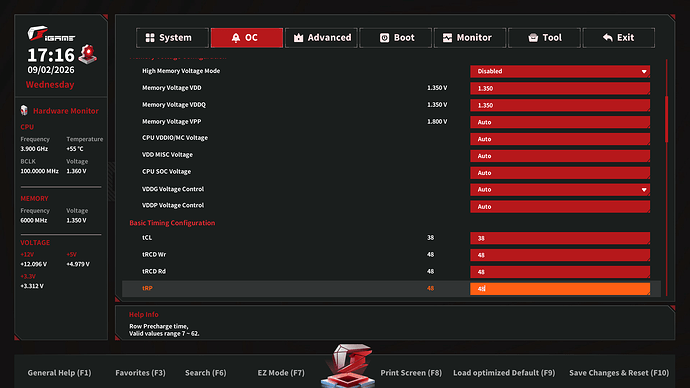Switch to EZ Mode (F7)
The image size is (690, 388).
(281, 373)
